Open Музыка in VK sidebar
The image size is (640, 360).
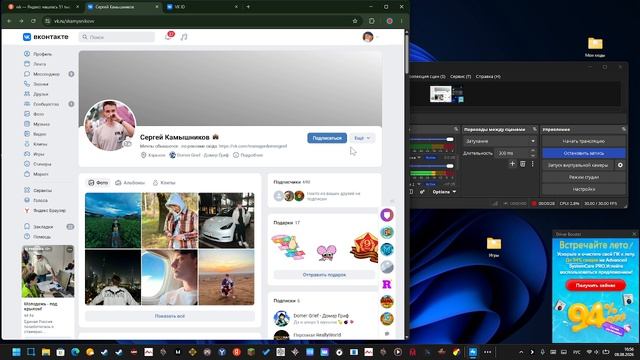point(37,124)
